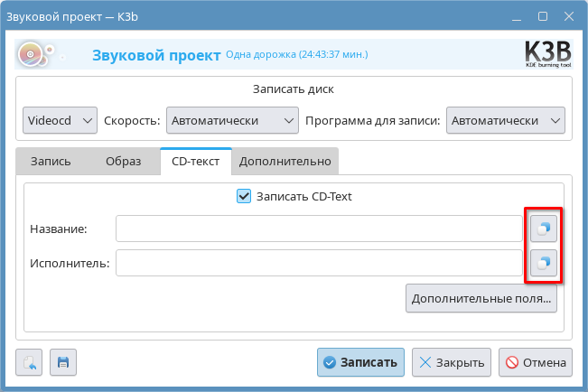Click the CD disc icon in the header

click(32, 55)
